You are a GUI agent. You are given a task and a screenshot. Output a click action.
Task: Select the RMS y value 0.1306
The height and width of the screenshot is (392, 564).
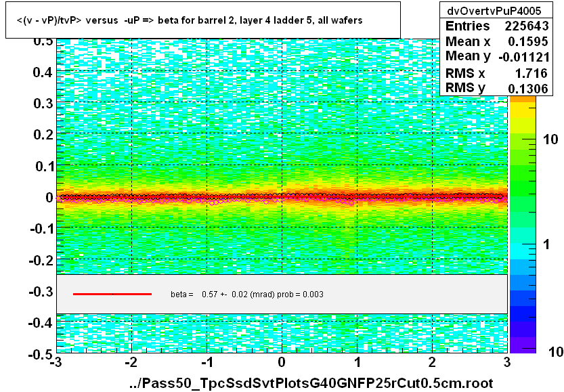pyautogui.click(x=527, y=88)
